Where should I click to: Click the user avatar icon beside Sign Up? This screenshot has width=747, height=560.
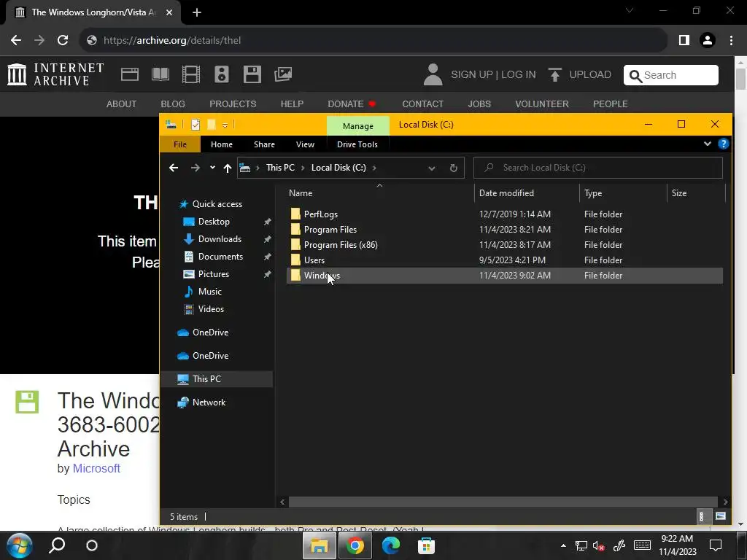coord(433,75)
